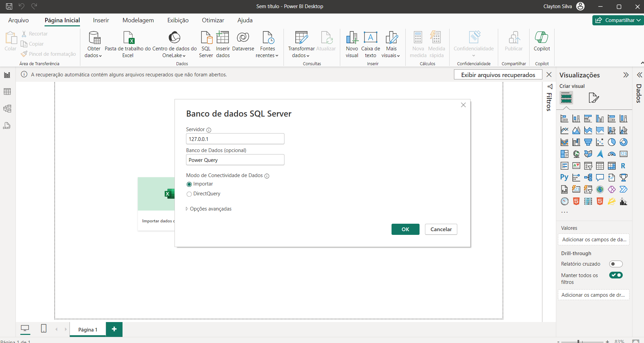Viewport: 644px width, 343px height.
Task: Click the SQL Server ribbon button
Action: (x=206, y=45)
